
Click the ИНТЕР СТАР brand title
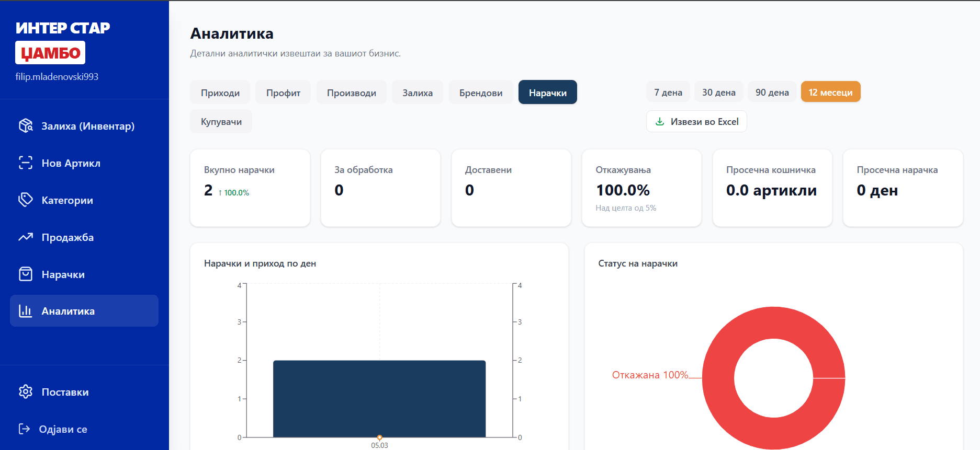pos(63,28)
